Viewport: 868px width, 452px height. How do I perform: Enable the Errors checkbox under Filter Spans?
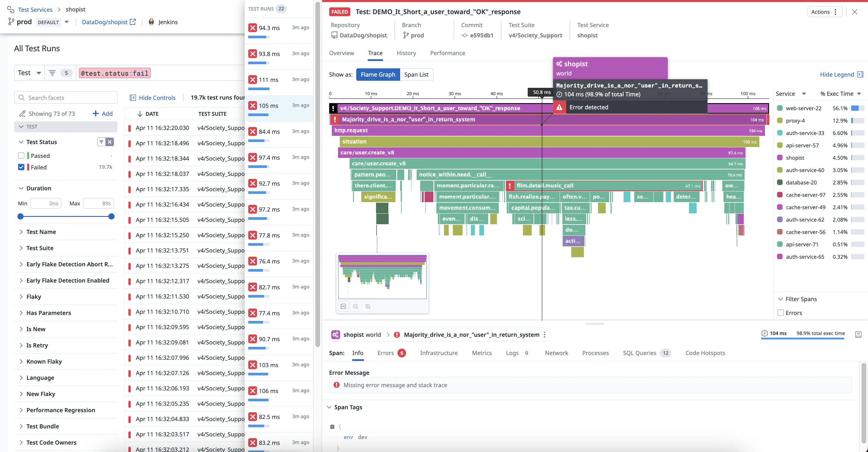tap(781, 313)
